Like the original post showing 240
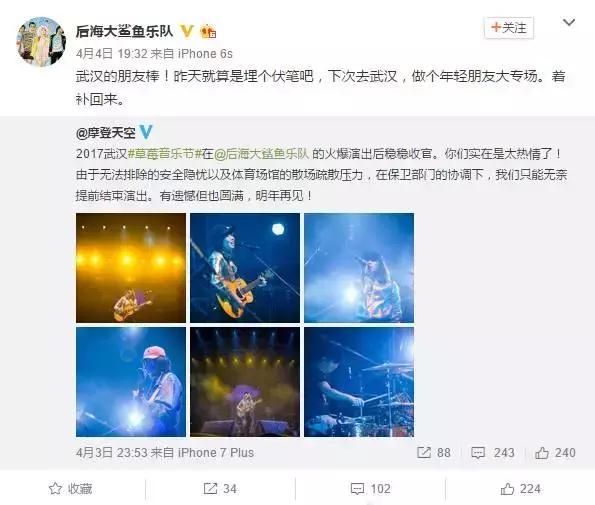The height and width of the screenshot is (505, 595). click(x=555, y=452)
